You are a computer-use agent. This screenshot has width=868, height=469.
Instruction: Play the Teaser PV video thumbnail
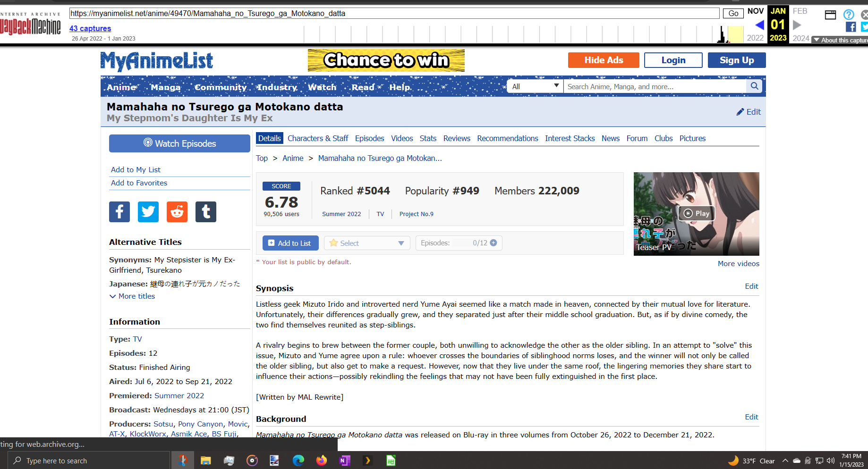(697, 213)
